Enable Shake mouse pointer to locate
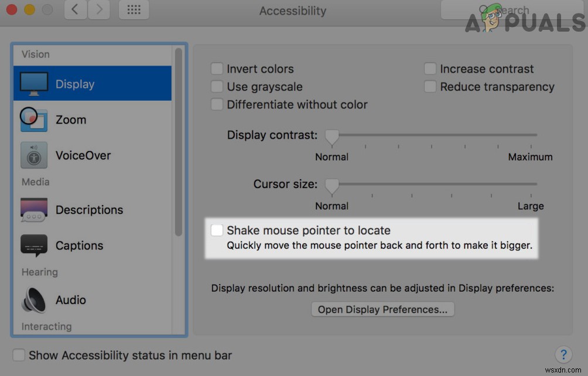 coord(217,230)
